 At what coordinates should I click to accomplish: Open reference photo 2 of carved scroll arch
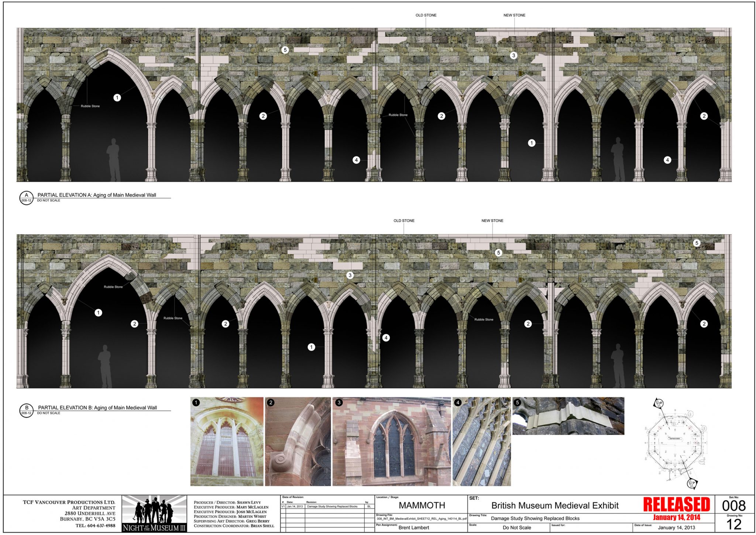298,441
